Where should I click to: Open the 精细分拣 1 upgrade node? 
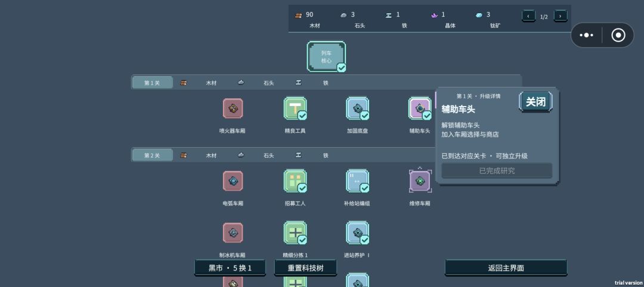click(295, 233)
